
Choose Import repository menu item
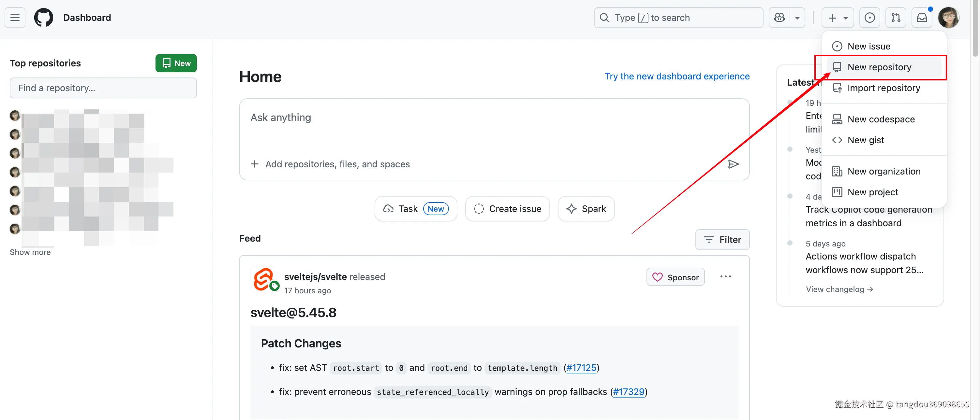click(883, 88)
